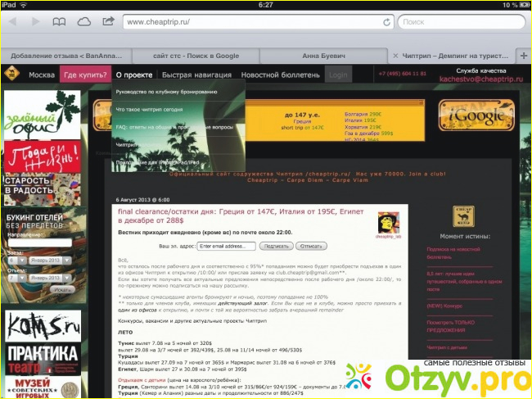
Task: Select 'Что такое чиптрип сегодня' menu entry
Action: (x=149, y=109)
